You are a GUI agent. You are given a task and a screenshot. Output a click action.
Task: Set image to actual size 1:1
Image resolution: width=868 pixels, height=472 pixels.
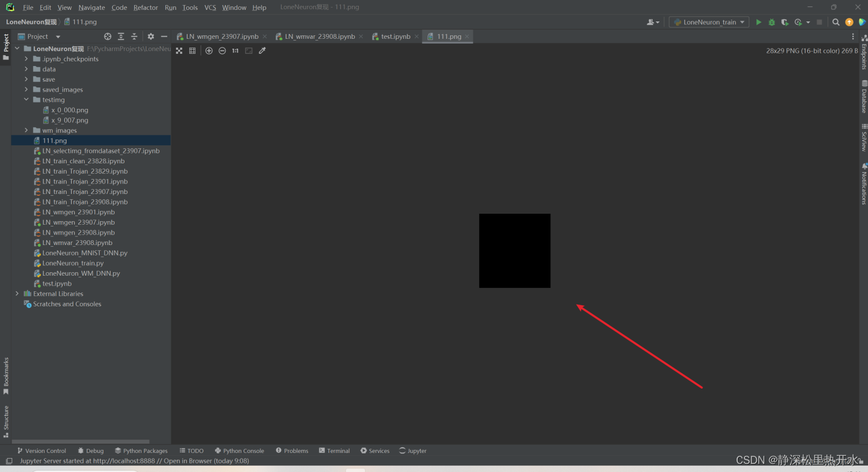236,51
